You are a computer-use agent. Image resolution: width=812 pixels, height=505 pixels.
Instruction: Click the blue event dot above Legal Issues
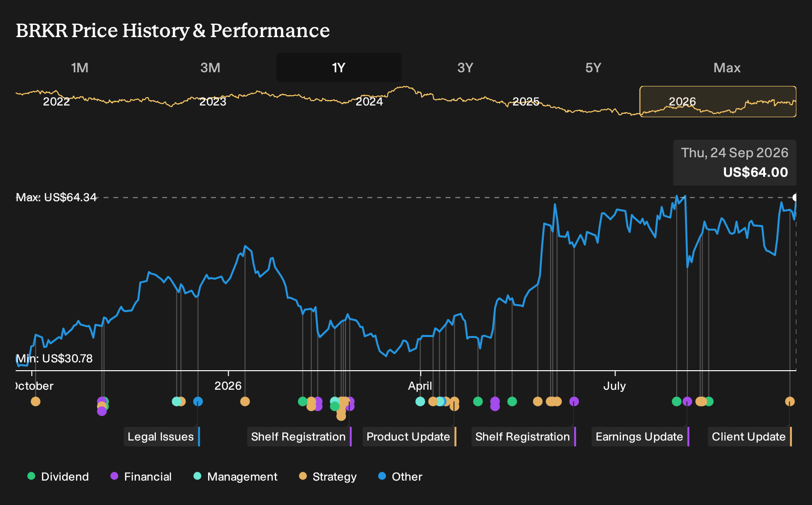coord(198,401)
